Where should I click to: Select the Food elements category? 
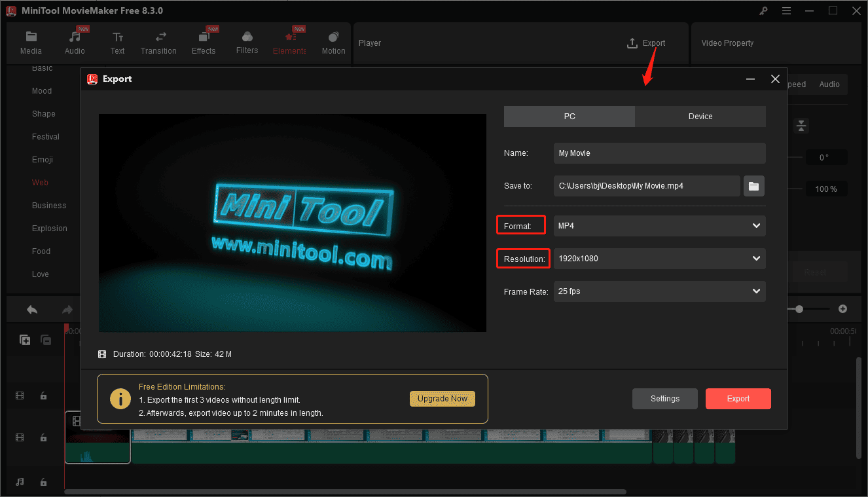tap(41, 251)
